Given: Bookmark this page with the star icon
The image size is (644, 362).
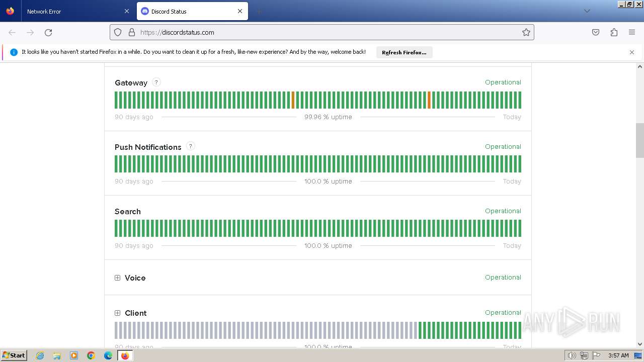Looking at the screenshot, I should (526, 32).
